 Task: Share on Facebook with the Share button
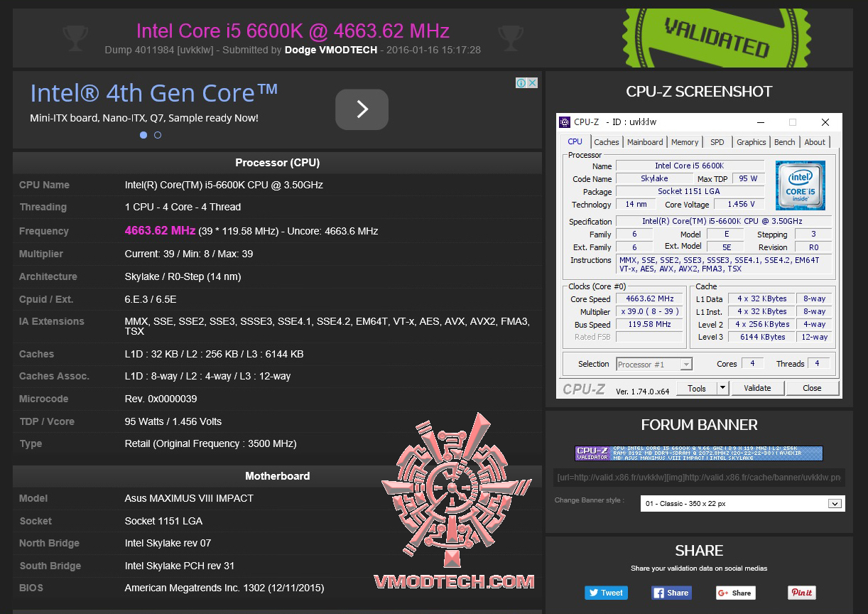click(x=671, y=593)
